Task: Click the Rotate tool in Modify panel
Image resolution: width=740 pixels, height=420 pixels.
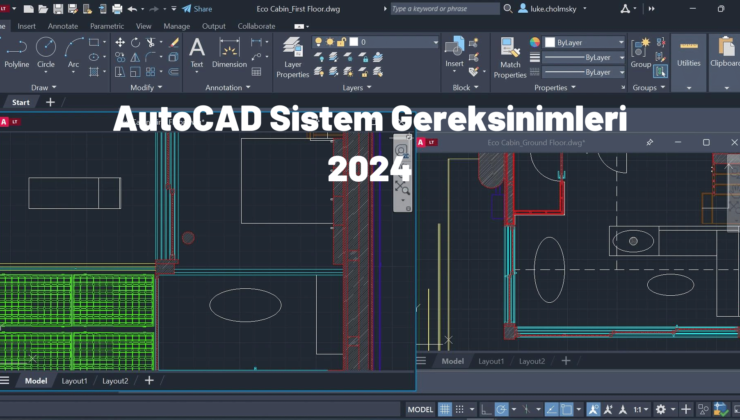Action: (135, 42)
